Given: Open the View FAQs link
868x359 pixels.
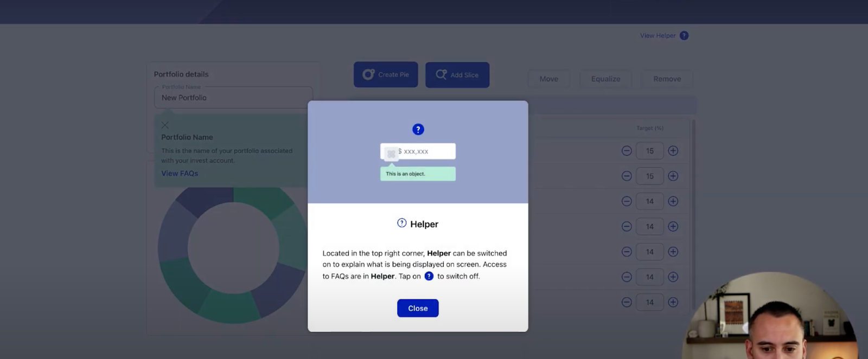Looking at the screenshot, I should coord(180,174).
